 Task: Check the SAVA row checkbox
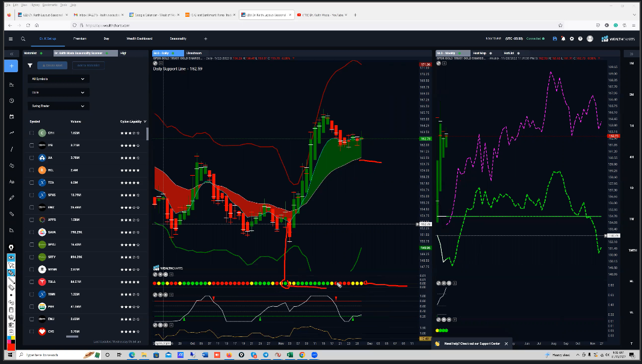31,232
